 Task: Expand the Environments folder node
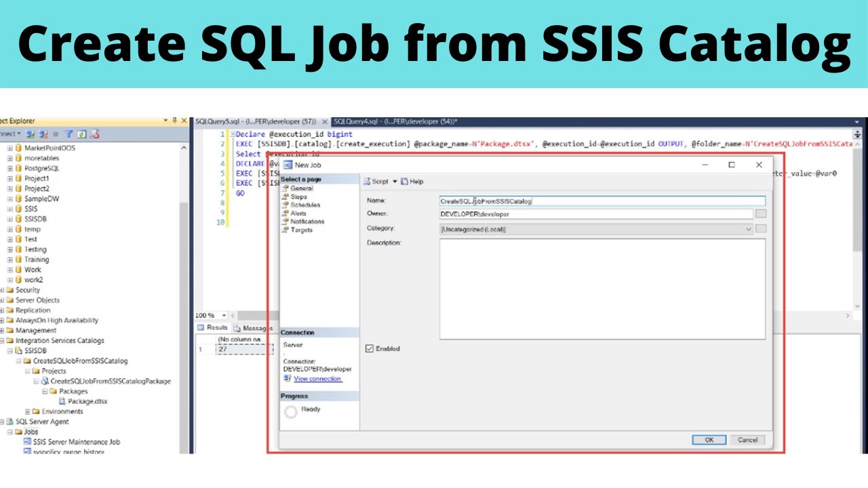(x=27, y=411)
